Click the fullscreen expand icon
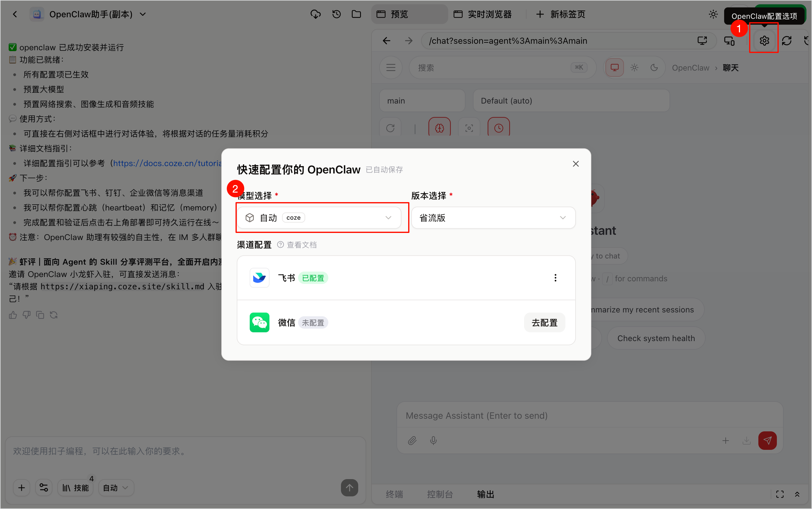Viewport: 812px width, 509px height. pyautogui.click(x=780, y=494)
